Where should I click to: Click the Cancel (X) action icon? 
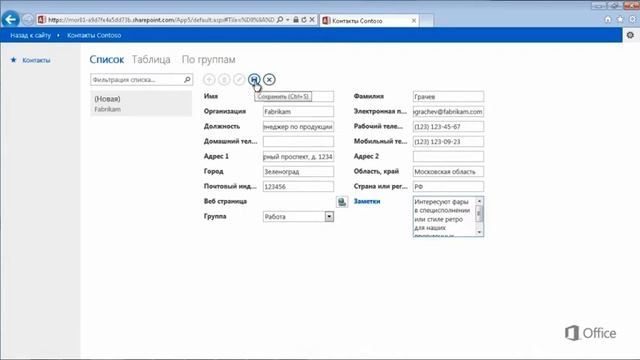tap(269, 80)
